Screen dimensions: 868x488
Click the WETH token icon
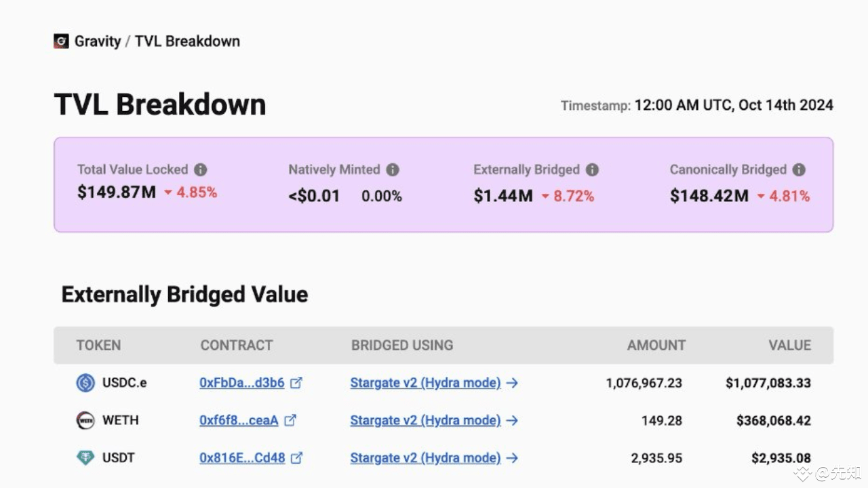[x=85, y=420]
